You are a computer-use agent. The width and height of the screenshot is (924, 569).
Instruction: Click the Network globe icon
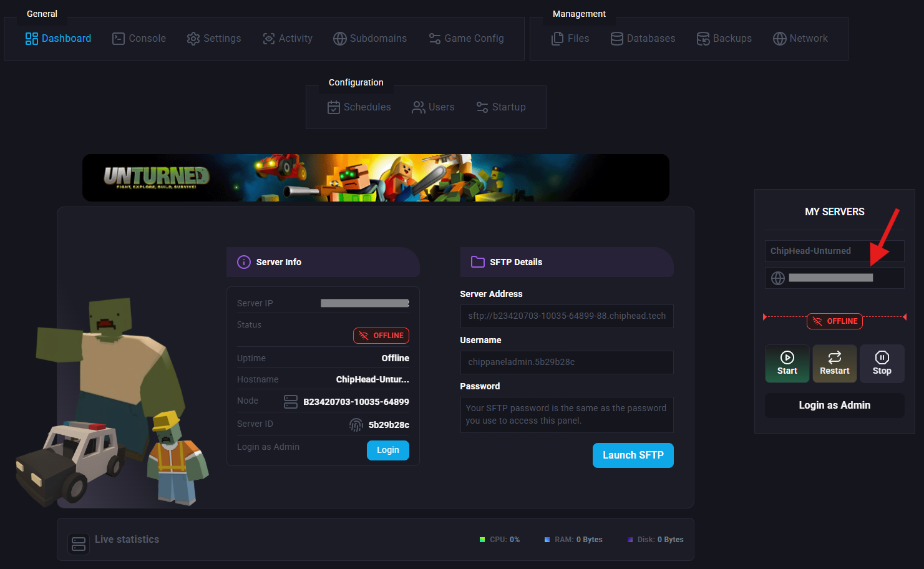780,39
